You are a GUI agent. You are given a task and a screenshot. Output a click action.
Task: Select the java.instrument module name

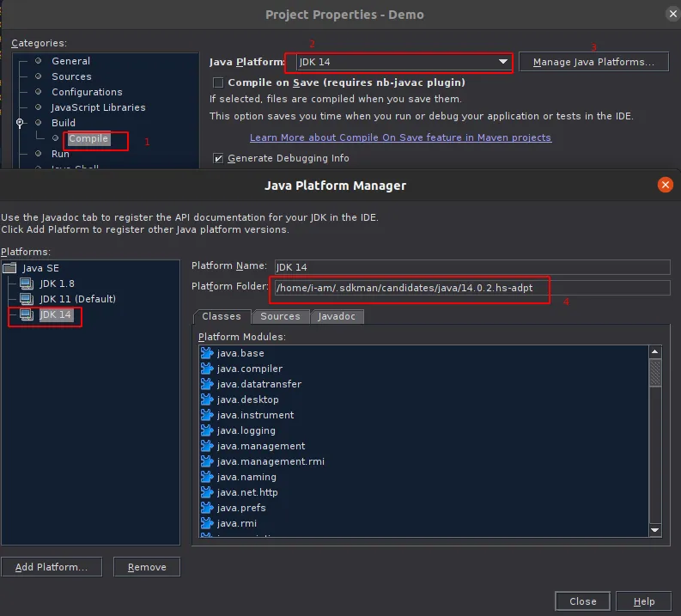click(x=255, y=415)
